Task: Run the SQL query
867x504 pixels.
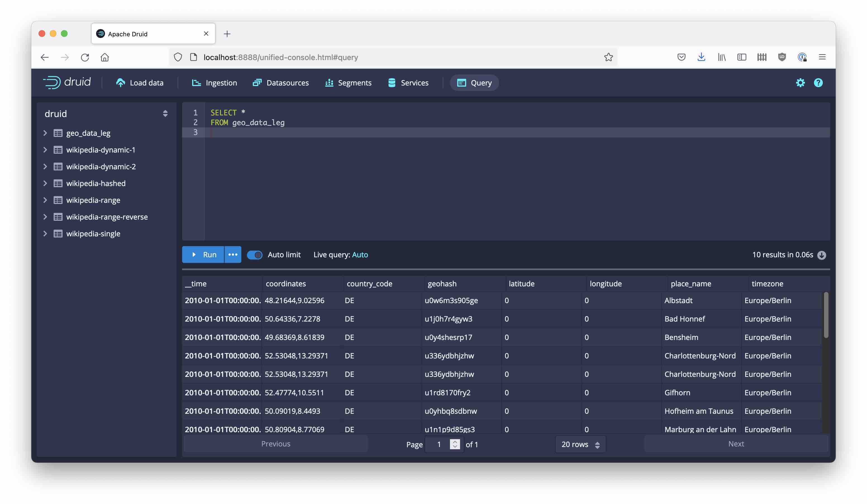Action: click(x=203, y=255)
